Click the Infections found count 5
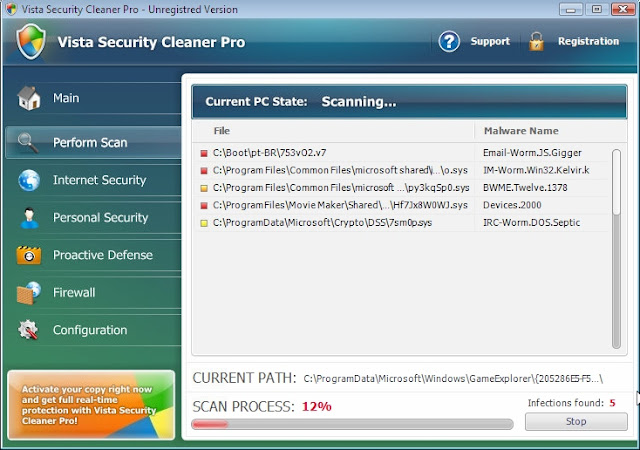Screen dimensions: 640x450 (612, 403)
